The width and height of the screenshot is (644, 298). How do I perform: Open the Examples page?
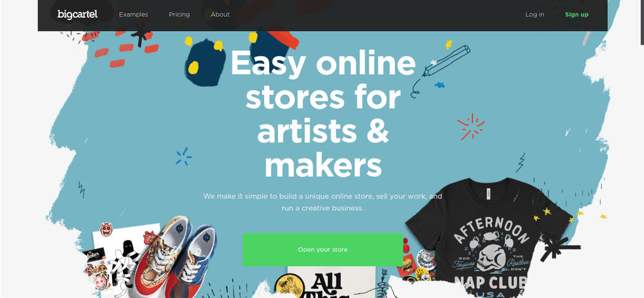click(133, 14)
